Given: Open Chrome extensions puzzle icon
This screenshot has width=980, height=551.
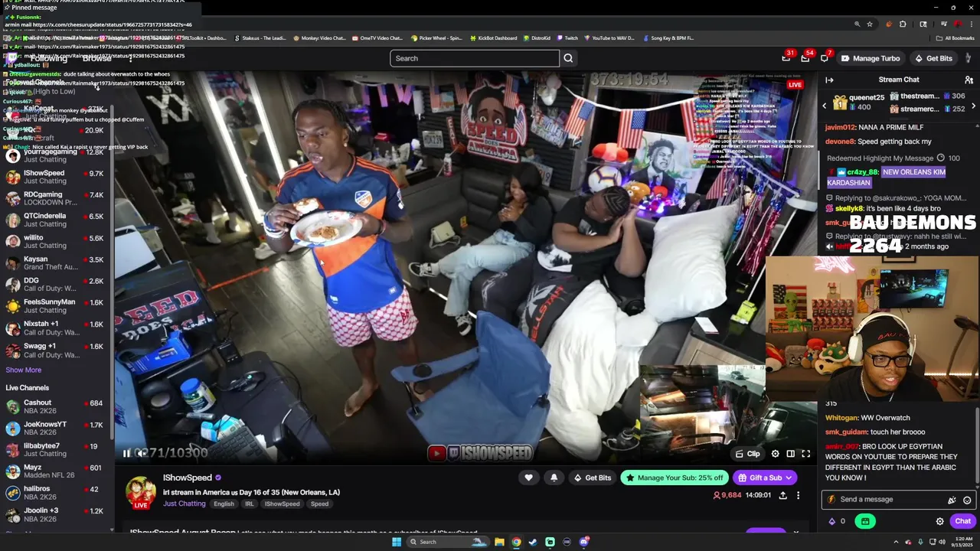Looking at the screenshot, I should [903, 24].
